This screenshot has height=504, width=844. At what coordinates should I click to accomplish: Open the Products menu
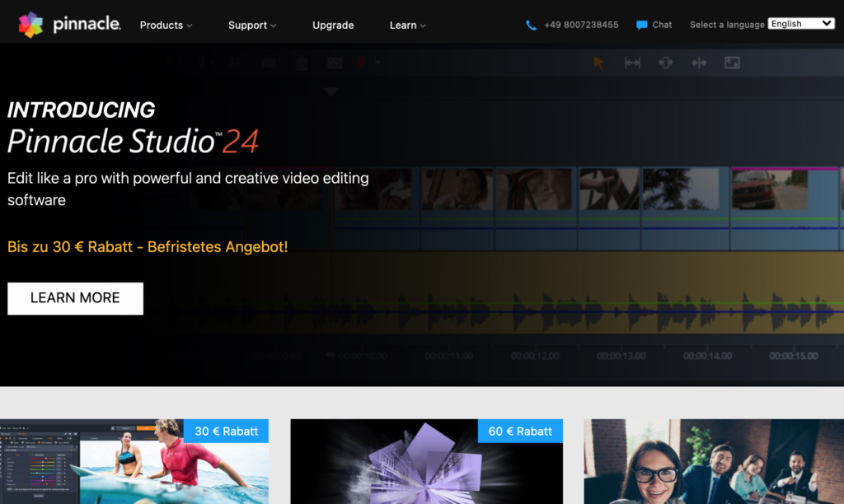166,26
